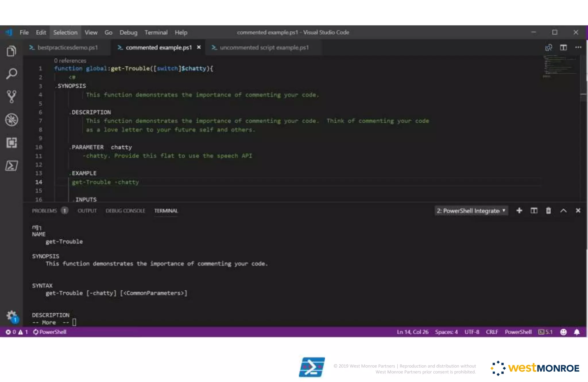This screenshot has height=382, width=588.
Task: Show the Problems panel tab
Action: (50, 211)
